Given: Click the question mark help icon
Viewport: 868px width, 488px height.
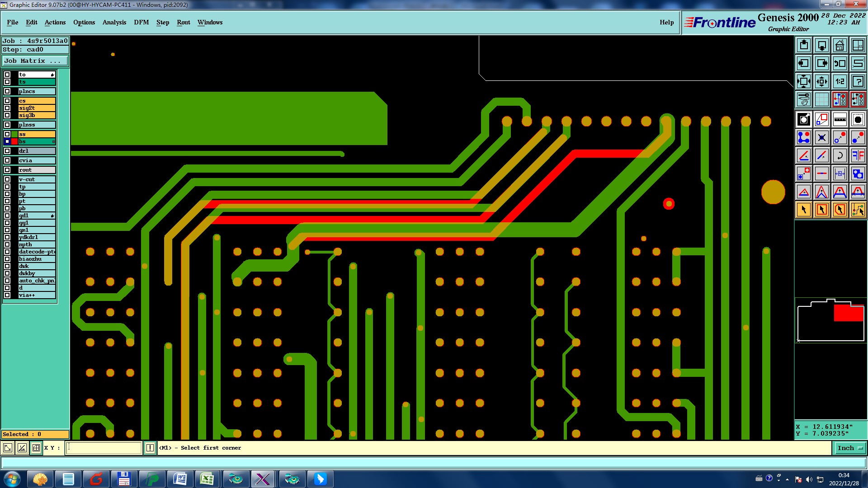Looking at the screenshot, I should click(858, 81).
